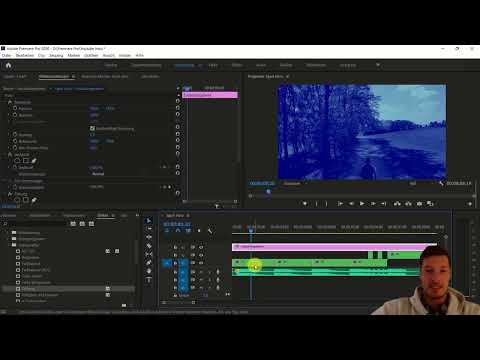480x360 pixels.
Task: Hide the topmost video track output eye
Action: coord(201,247)
